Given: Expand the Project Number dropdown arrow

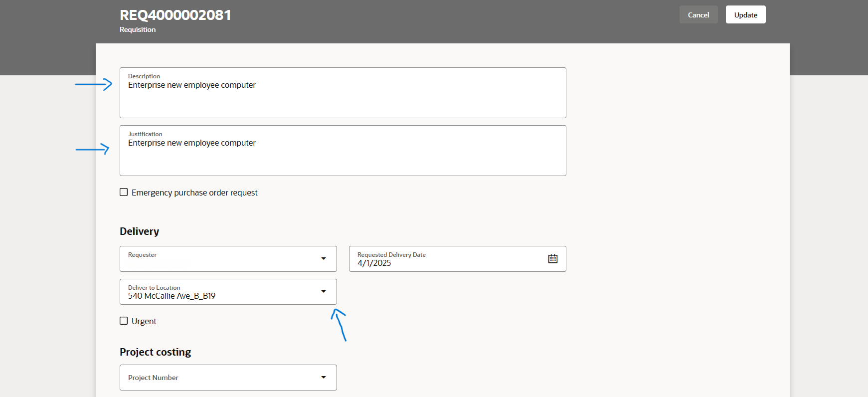Looking at the screenshot, I should tap(323, 378).
